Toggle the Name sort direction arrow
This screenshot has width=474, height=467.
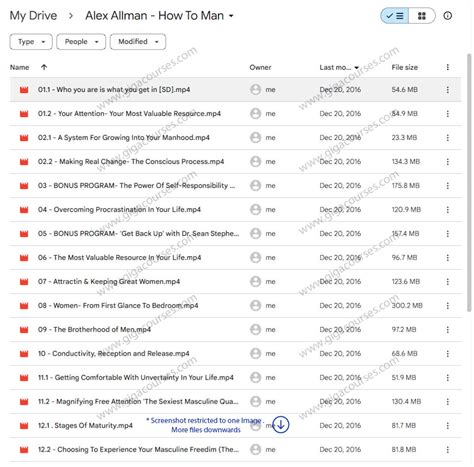44,67
